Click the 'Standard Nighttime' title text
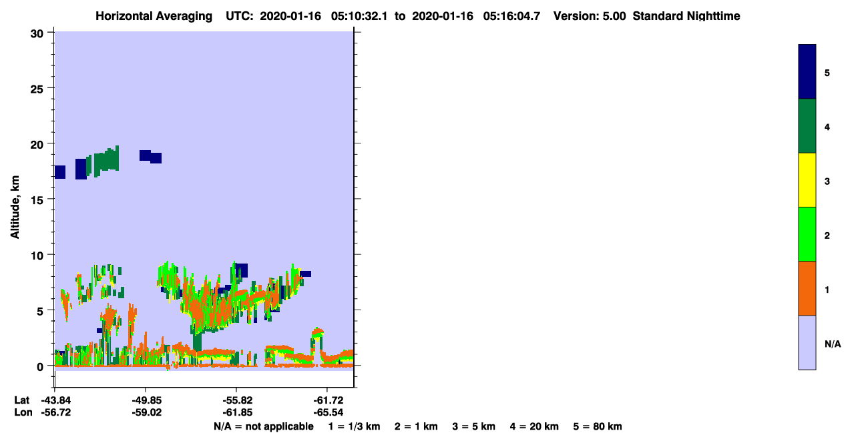Image resolution: width=868 pixels, height=445 pixels. click(x=686, y=16)
